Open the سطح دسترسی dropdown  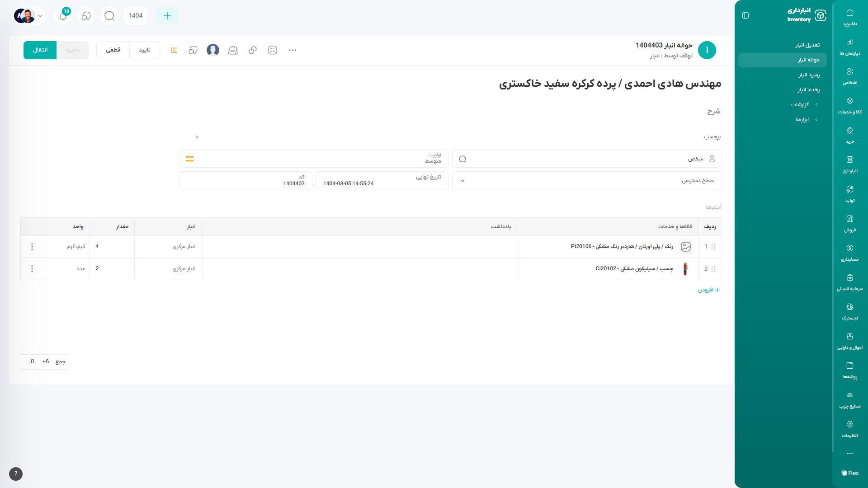pyautogui.click(x=586, y=180)
